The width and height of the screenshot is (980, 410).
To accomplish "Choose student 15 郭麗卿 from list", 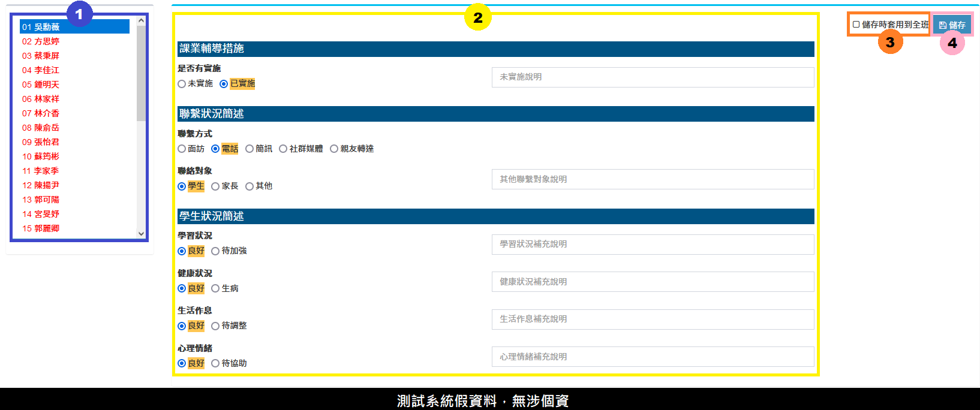I will tap(41, 228).
